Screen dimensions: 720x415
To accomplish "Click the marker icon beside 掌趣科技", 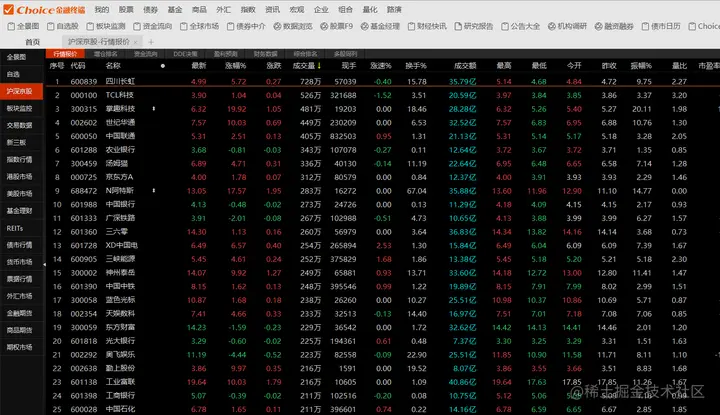I will 153,109.
